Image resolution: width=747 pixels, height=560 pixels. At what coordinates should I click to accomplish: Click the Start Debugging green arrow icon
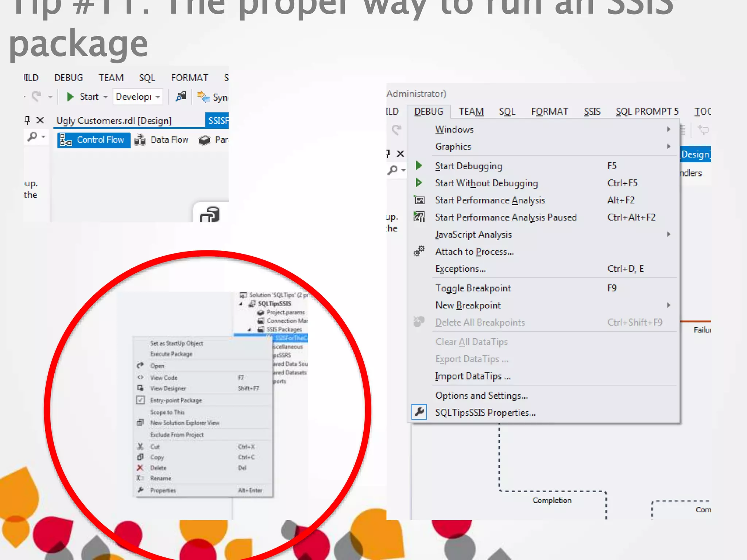click(419, 166)
